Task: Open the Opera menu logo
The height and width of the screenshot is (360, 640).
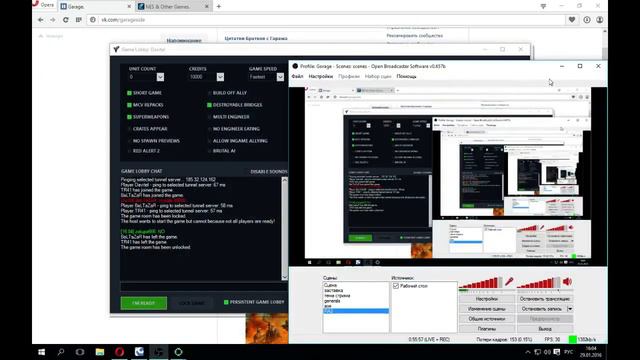Action: (x=36, y=4)
